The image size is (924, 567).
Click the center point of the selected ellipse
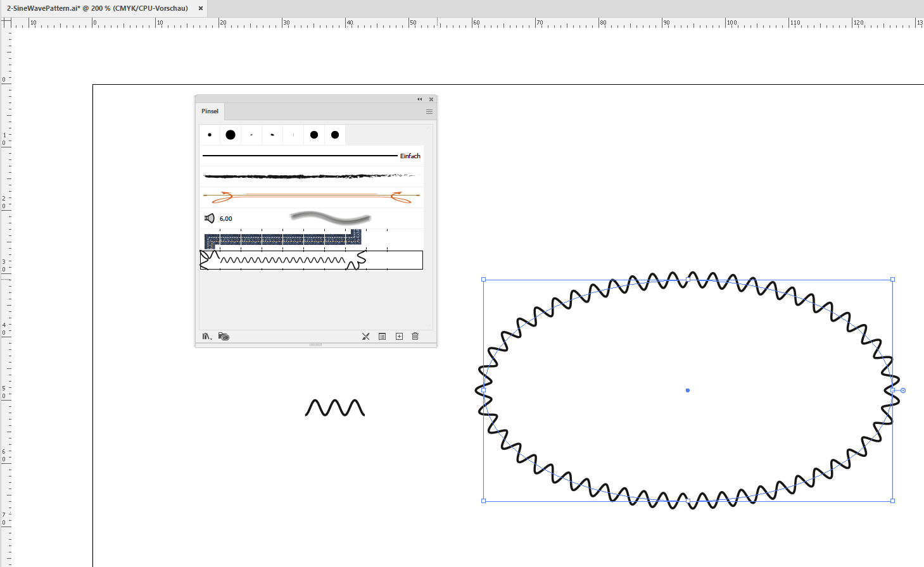pos(687,390)
